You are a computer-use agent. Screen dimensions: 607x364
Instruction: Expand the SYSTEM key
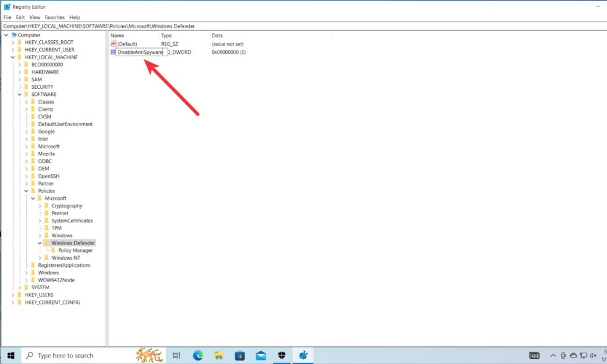tap(20, 288)
